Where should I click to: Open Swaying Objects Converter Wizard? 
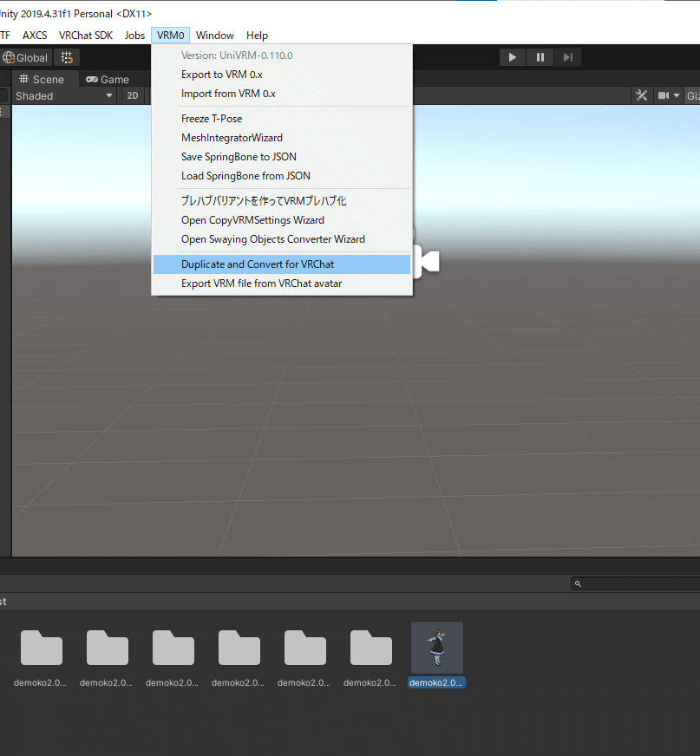tap(282, 239)
